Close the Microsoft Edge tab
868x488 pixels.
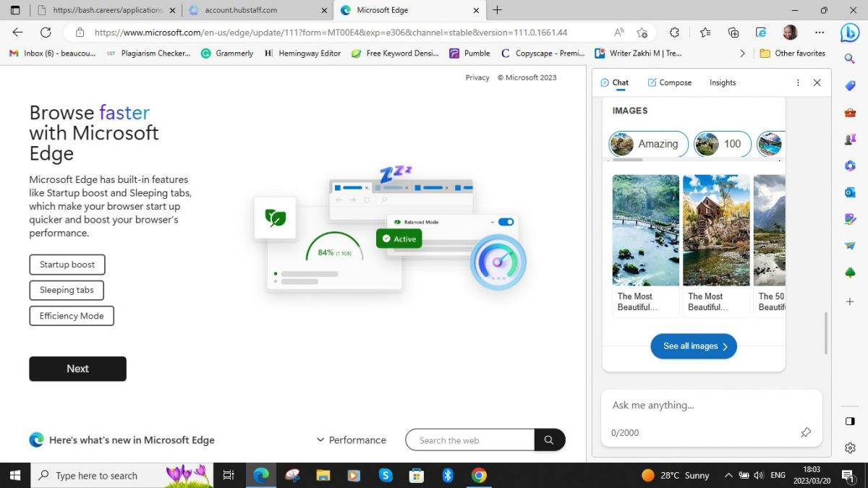(476, 10)
